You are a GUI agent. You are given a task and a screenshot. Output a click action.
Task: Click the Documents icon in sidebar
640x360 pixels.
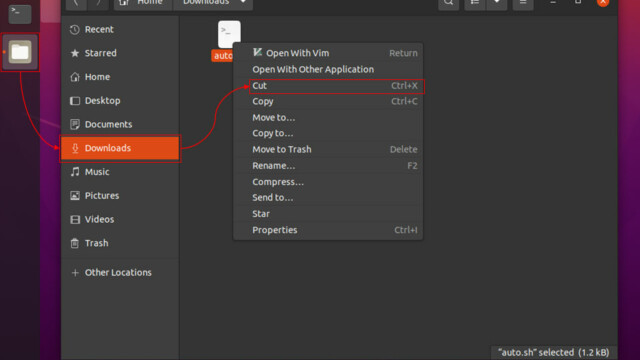pyautogui.click(x=75, y=124)
